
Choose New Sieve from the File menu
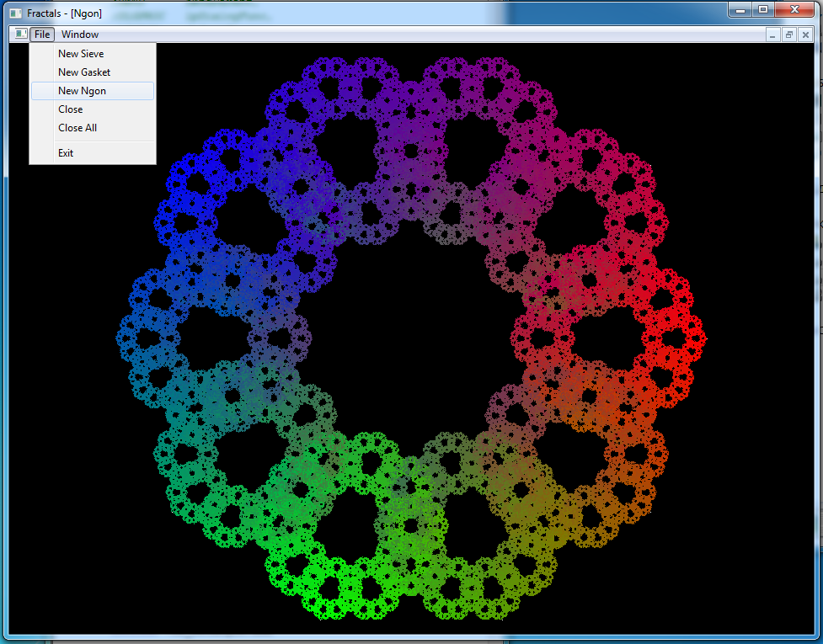click(x=81, y=54)
